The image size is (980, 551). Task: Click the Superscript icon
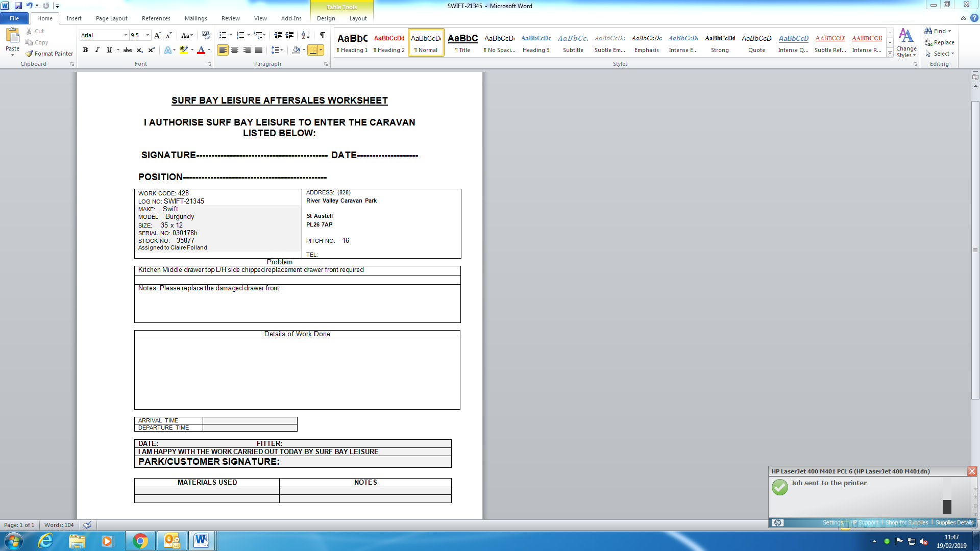click(151, 50)
